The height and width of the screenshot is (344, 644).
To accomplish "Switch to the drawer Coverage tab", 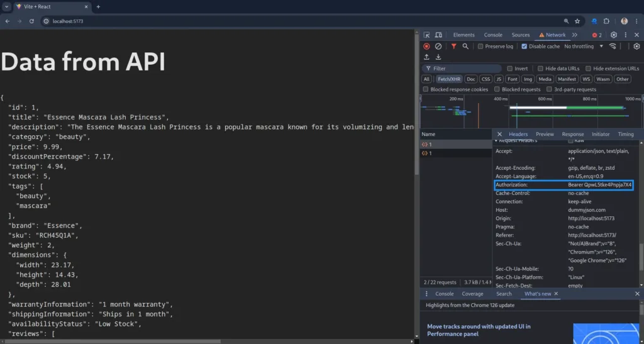I will tap(472, 294).
